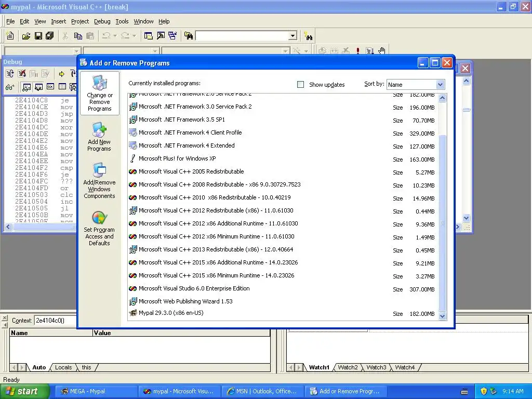This screenshot has height=399, width=532.
Task: Click the programs list scrollbar thumb
Action: [442, 222]
